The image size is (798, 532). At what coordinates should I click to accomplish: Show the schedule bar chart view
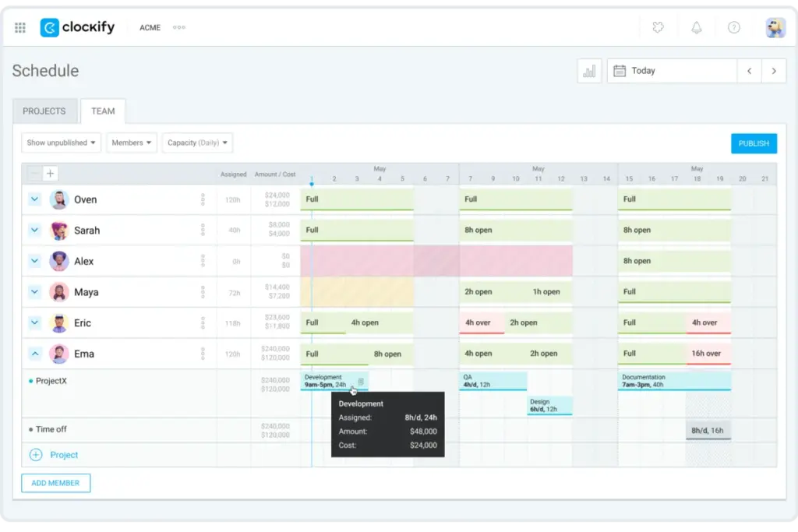[589, 71]
